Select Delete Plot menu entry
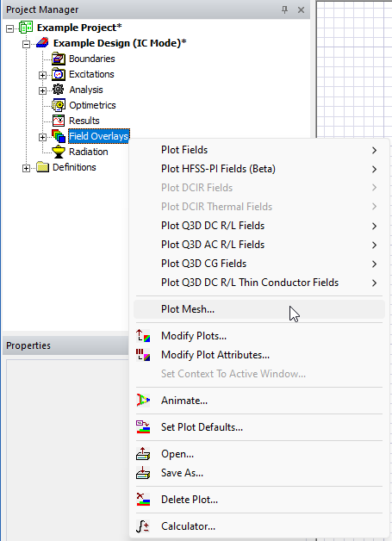This screenshot has width=392, height=541. tap(259, 500)
